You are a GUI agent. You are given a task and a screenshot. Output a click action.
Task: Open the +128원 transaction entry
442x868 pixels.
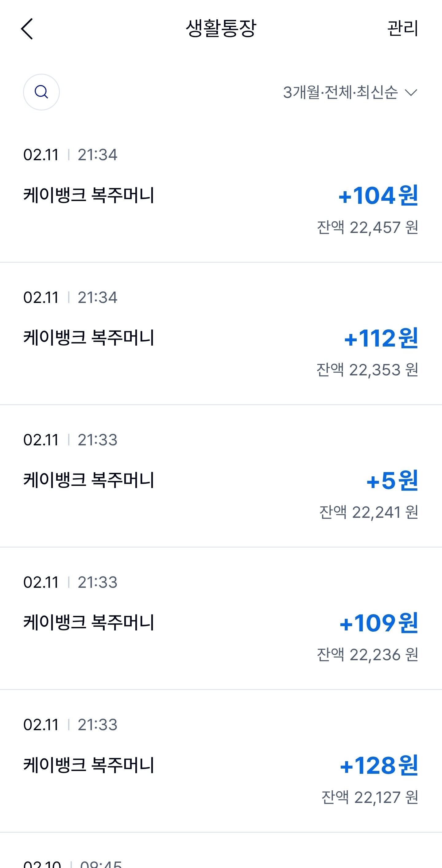point(221,761)
